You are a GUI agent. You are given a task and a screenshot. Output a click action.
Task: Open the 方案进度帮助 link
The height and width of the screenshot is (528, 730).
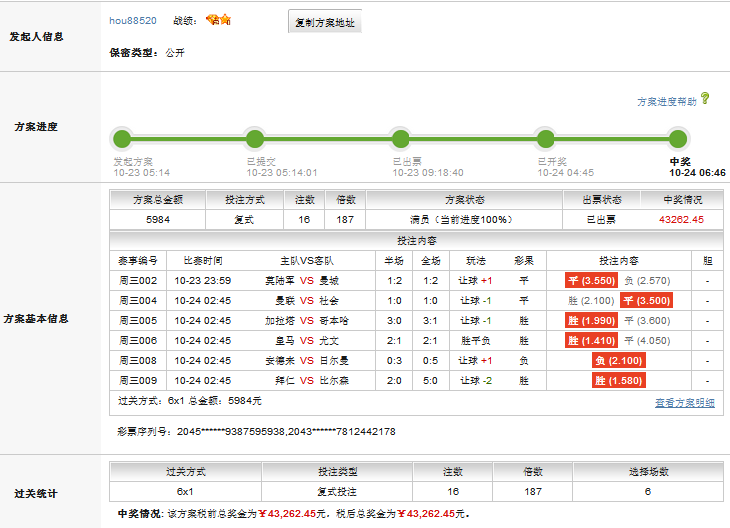pyautogui.click(x=666, y=101)
